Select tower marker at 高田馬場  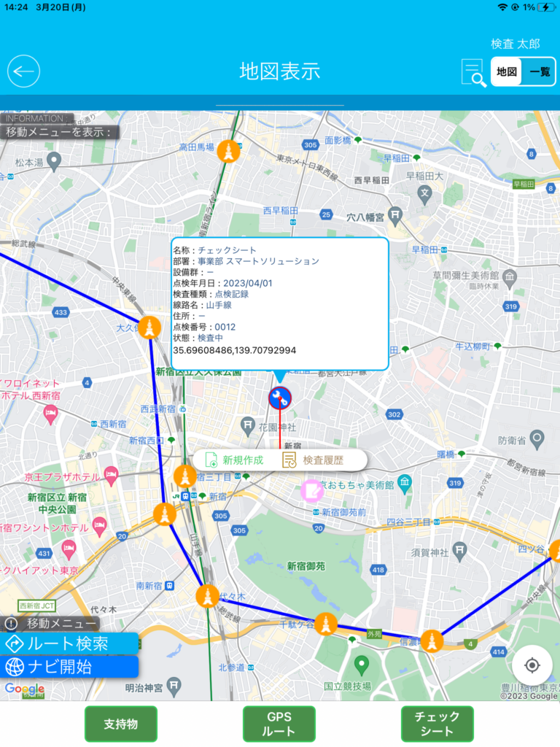pos(228,152)
